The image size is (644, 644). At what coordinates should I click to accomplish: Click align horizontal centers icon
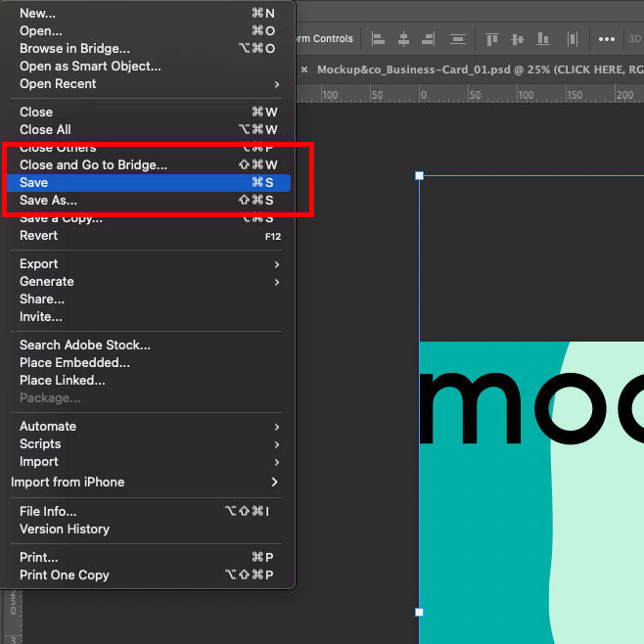click(x=403, y=39)
